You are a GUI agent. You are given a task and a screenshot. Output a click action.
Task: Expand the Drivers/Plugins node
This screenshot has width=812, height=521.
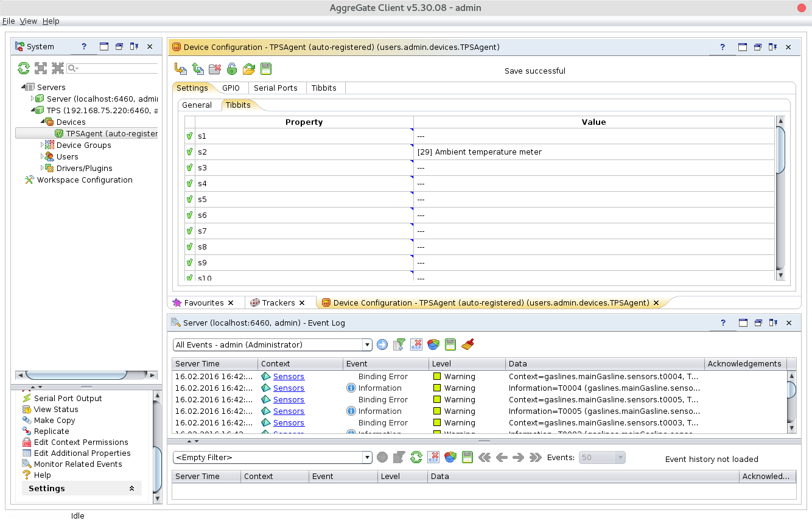click(43, 168)
